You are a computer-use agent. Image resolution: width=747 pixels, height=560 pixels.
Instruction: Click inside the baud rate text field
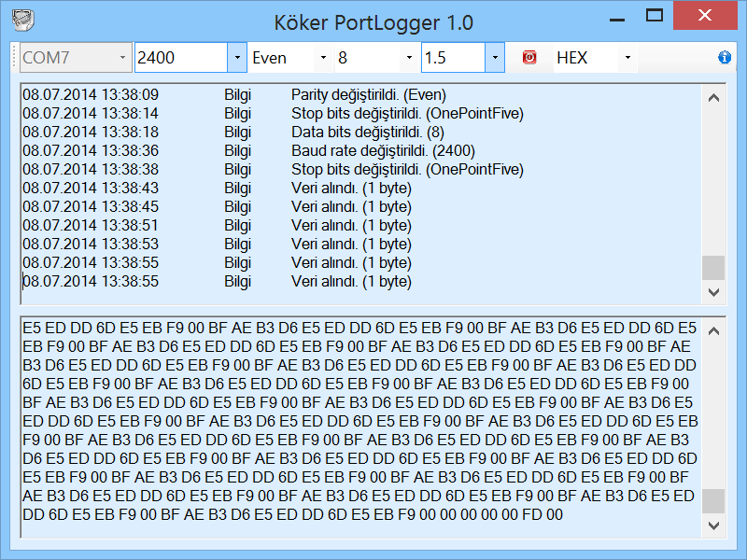pyautogui.click(x=177, y=57)
